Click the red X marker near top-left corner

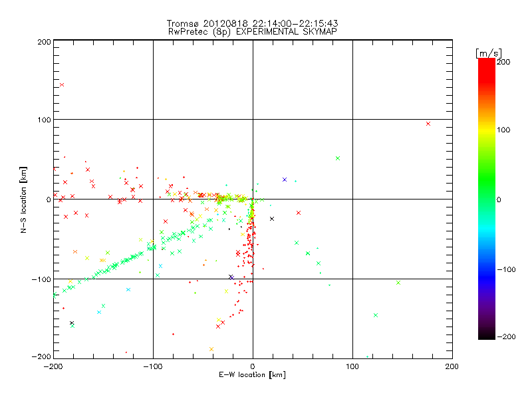tap(62, 84)
